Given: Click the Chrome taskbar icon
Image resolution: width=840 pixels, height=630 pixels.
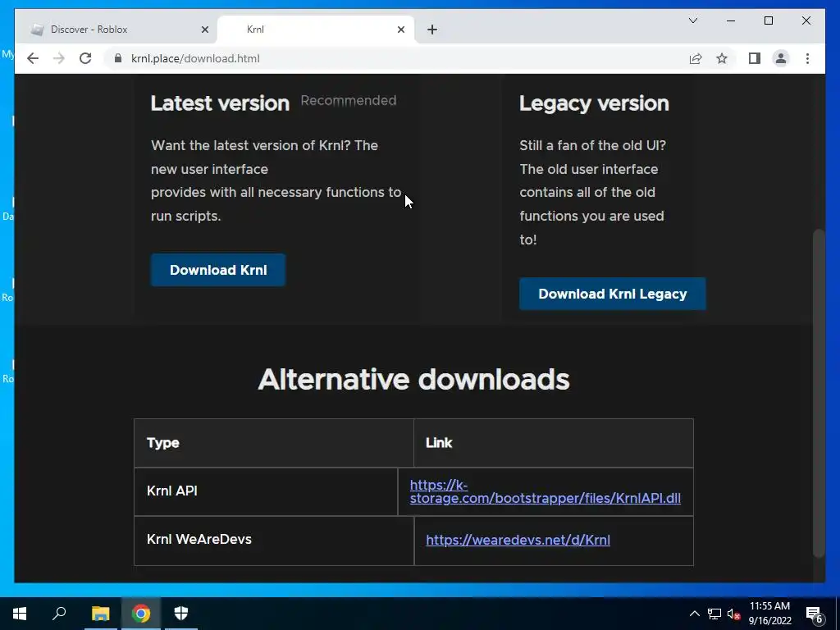Looking at the screenshot, I should pyautogui.click(x=141, y=614).
